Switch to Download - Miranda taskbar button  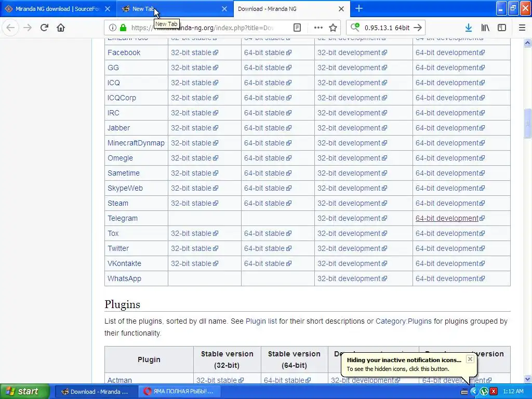tap(96, 392)
